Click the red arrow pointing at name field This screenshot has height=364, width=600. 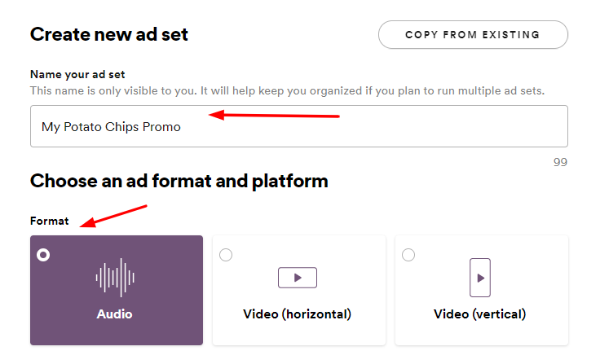click(274, 115)
